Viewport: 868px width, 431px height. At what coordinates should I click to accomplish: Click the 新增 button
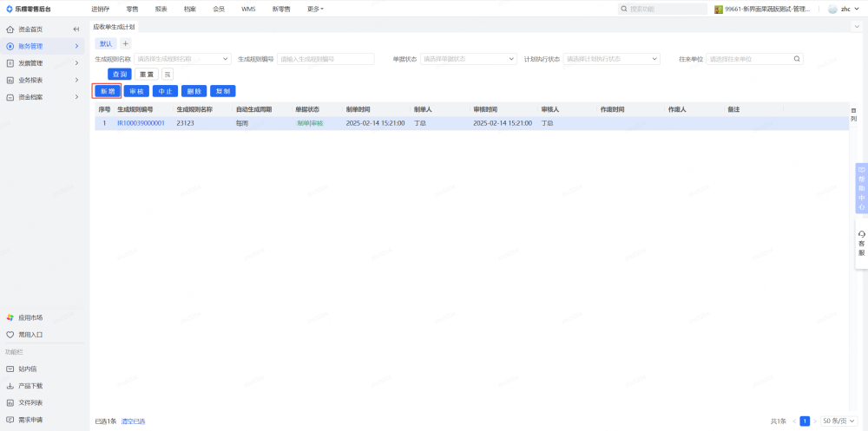tap(107, 91)
